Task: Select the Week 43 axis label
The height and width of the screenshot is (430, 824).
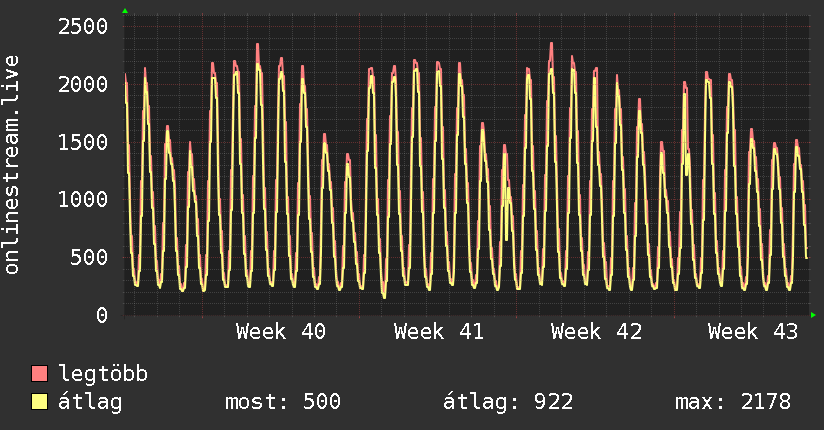Action: 753,332
